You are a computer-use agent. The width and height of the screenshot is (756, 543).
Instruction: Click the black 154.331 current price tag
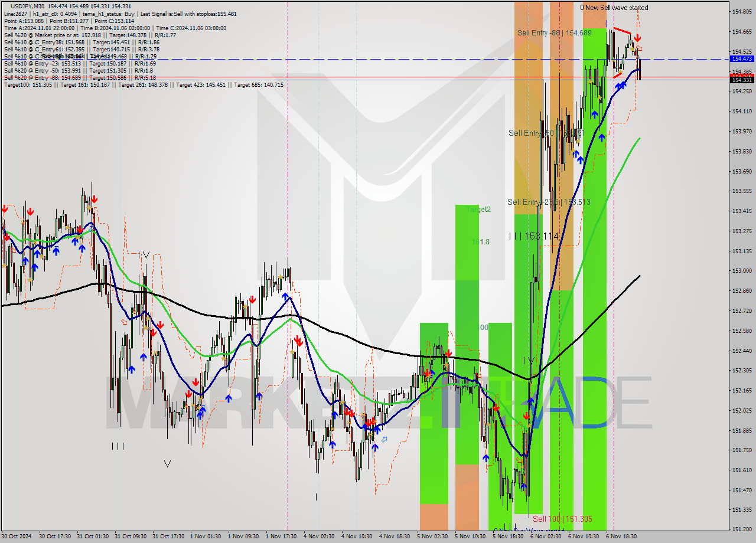click(x=742, y=80)
